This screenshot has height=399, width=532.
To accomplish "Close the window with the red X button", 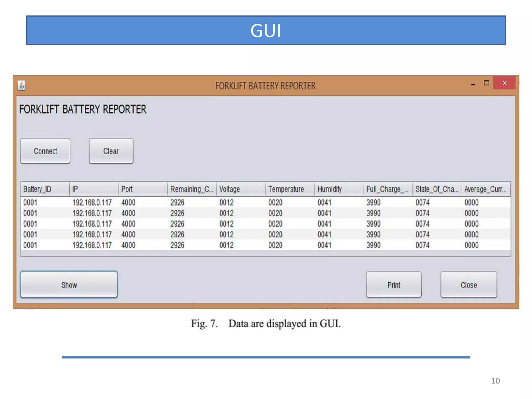I will [504, 83].
